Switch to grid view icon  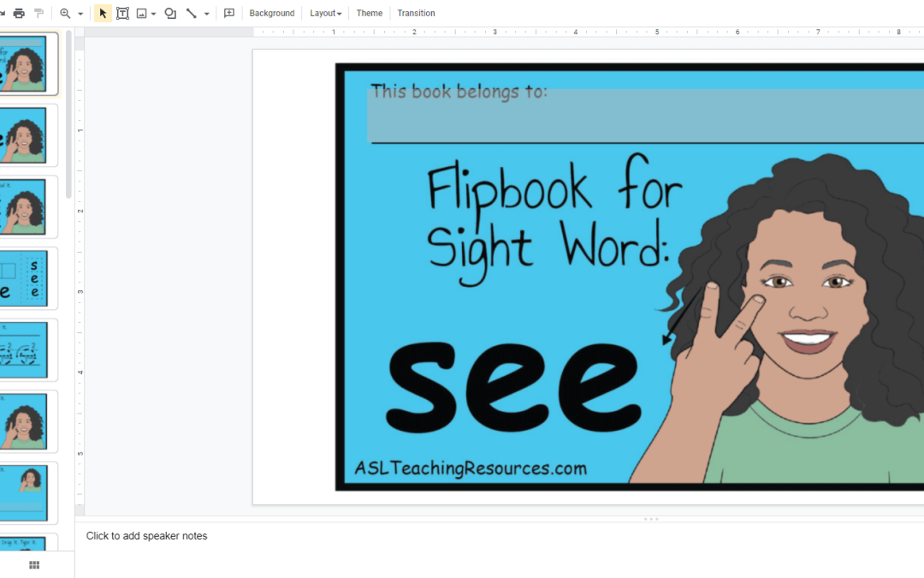(34, 565)
